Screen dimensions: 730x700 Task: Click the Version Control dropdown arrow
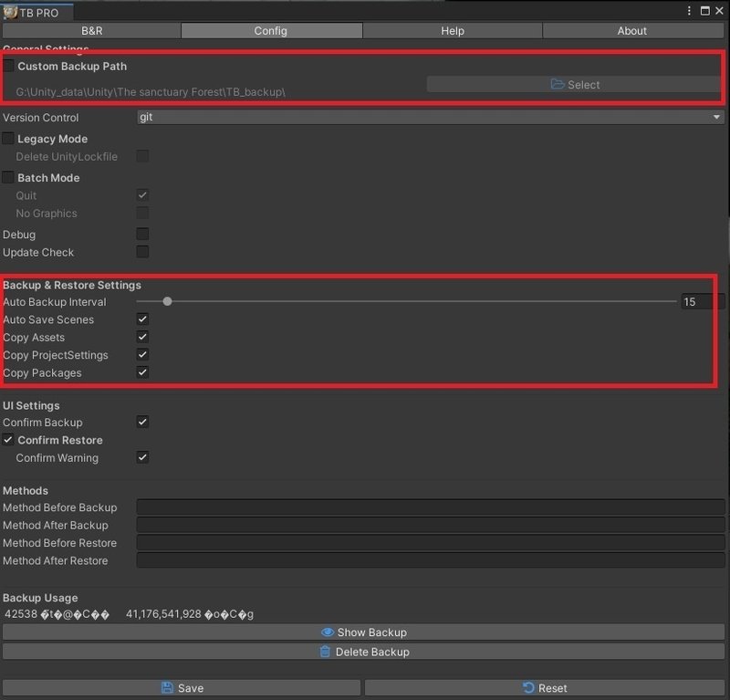716,117
